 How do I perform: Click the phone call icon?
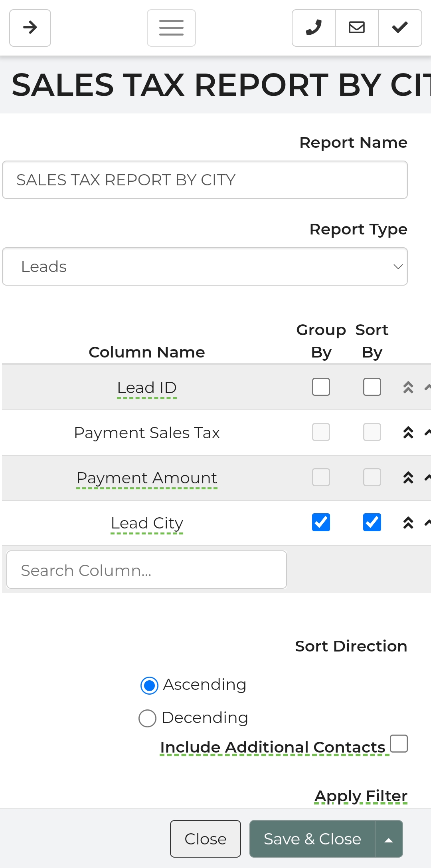click(314, 28)
